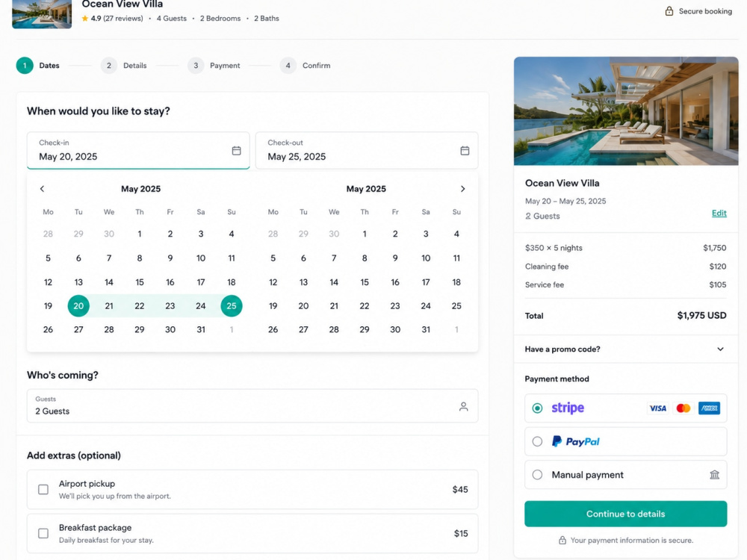The image size is (747, 560).
Task: Open the Check-in date field
Action: [138, 151]
